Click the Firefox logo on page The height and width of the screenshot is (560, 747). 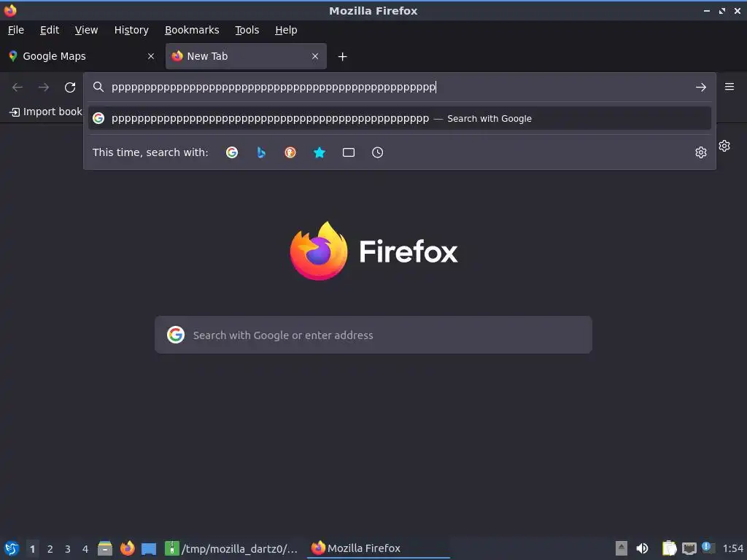point(318,251)
